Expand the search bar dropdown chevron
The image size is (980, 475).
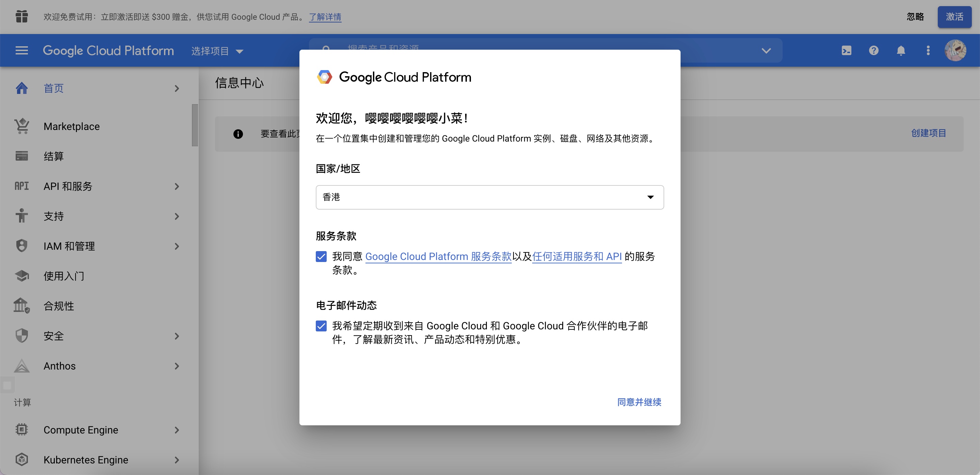tap(766, 51)
